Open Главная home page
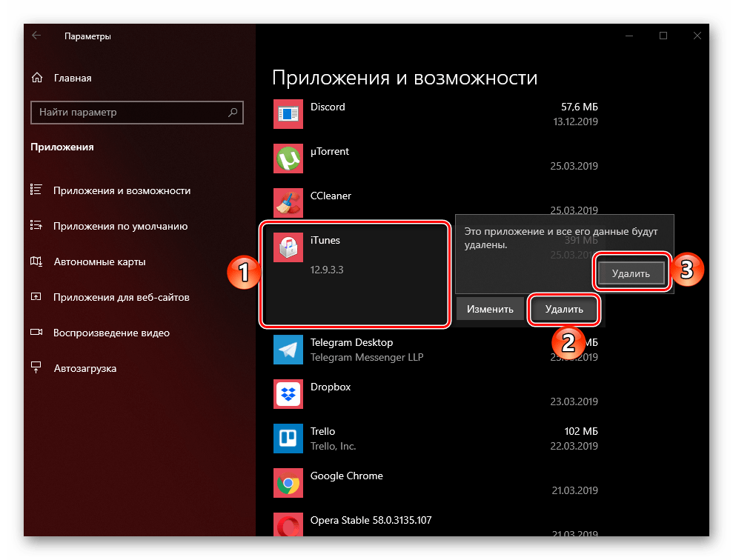Screen dimensions: 733x560 (72, 78)
